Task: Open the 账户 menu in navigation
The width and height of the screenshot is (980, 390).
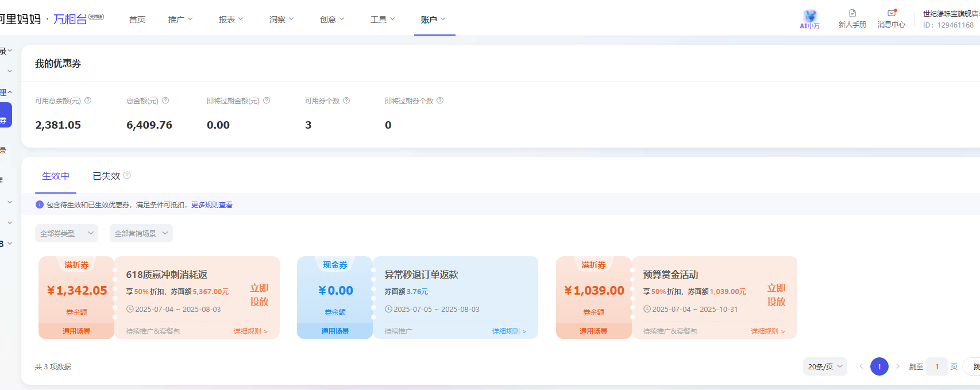Action: 434,20
